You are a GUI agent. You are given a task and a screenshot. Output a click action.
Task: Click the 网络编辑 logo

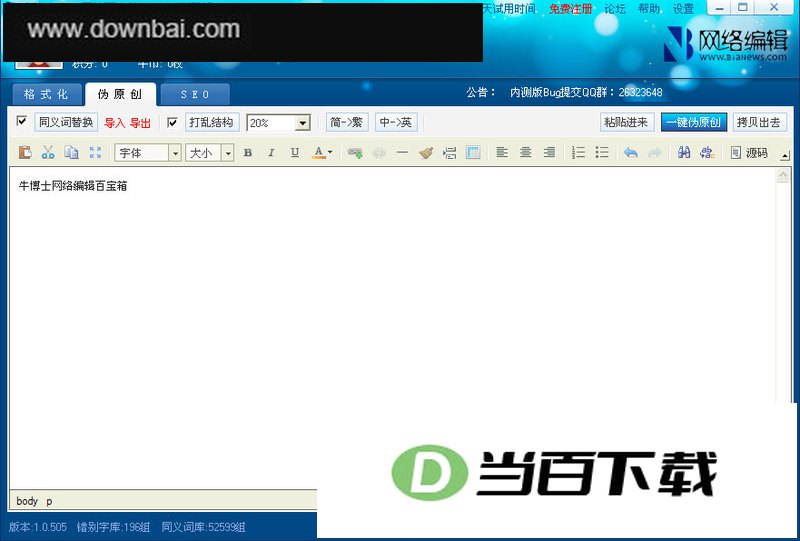725,44
